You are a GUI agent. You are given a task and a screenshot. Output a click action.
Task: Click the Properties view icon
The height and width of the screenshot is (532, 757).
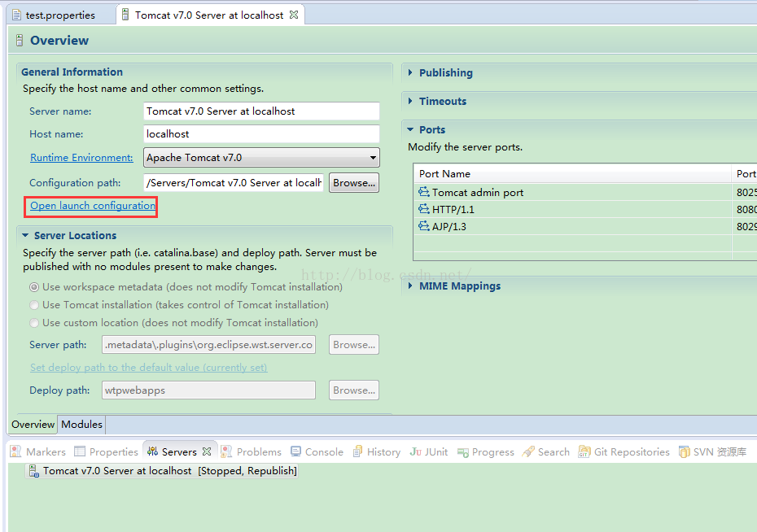coord(80,451)
